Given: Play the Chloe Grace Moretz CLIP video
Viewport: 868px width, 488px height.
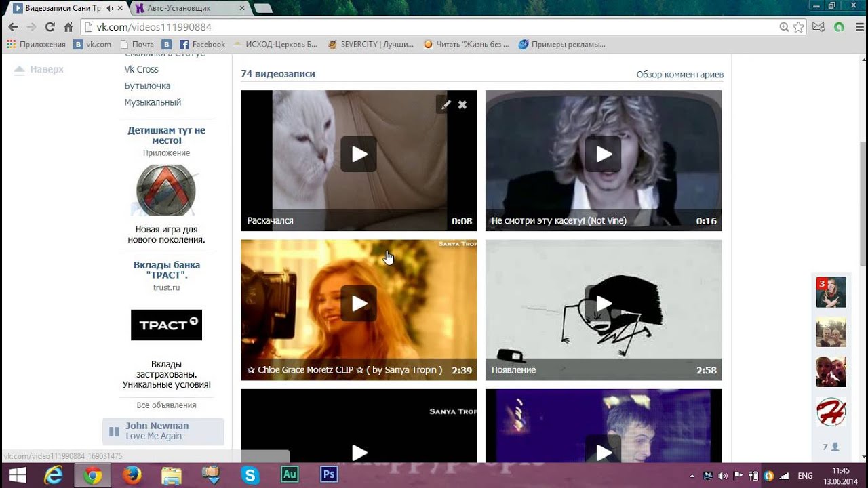Looking at the screenshot, I should (359, 303).
